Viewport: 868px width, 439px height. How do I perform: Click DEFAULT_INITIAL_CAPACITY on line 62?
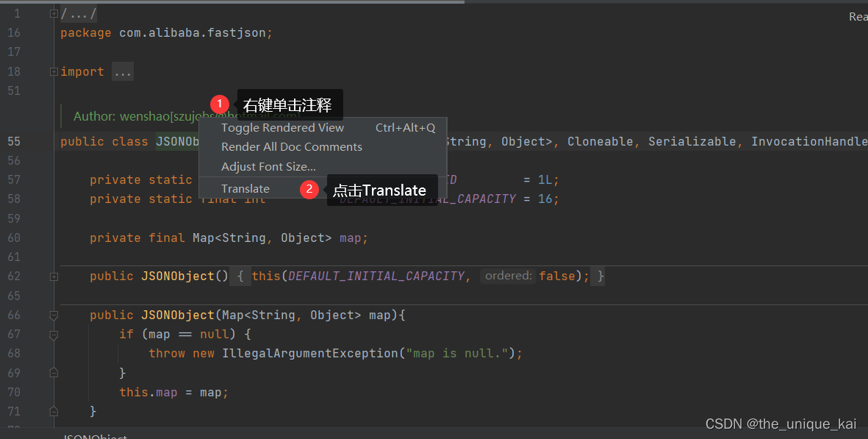click(376, 276)
